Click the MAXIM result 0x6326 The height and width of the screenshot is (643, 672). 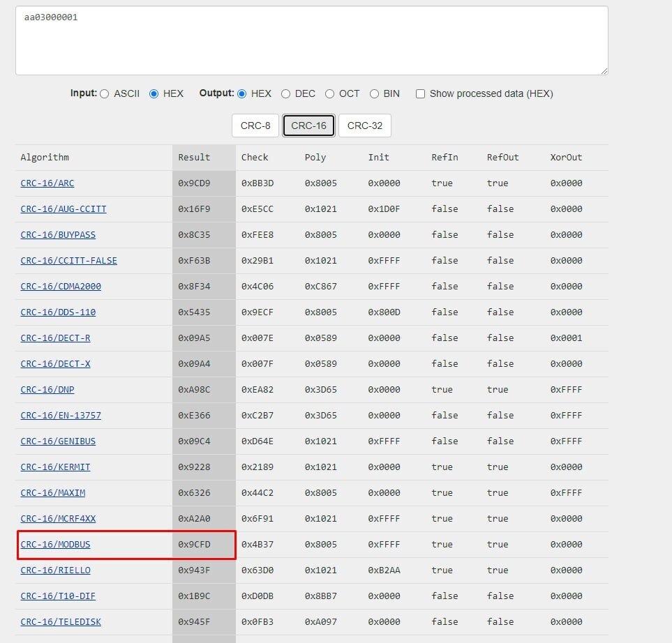tap(194, 492)
